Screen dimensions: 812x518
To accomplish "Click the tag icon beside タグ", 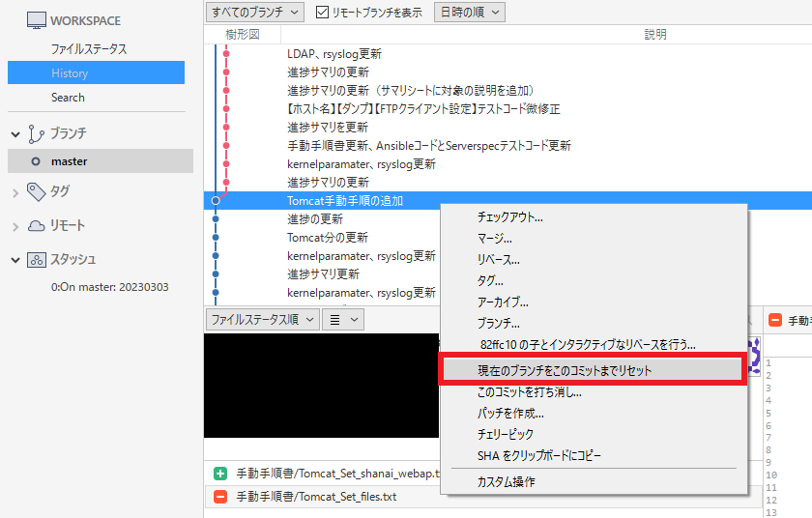I will click(37, 191).
